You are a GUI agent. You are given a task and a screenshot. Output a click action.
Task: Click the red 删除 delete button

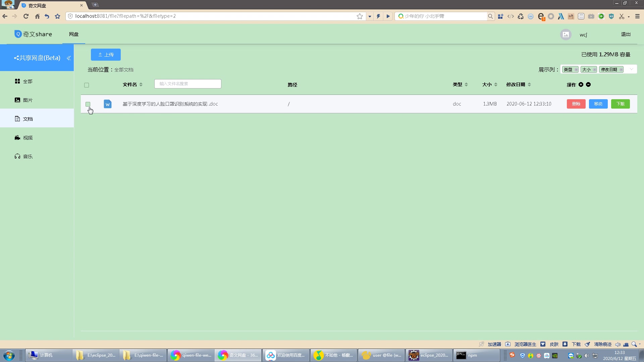pyautogui.click(x=576, y=104)
